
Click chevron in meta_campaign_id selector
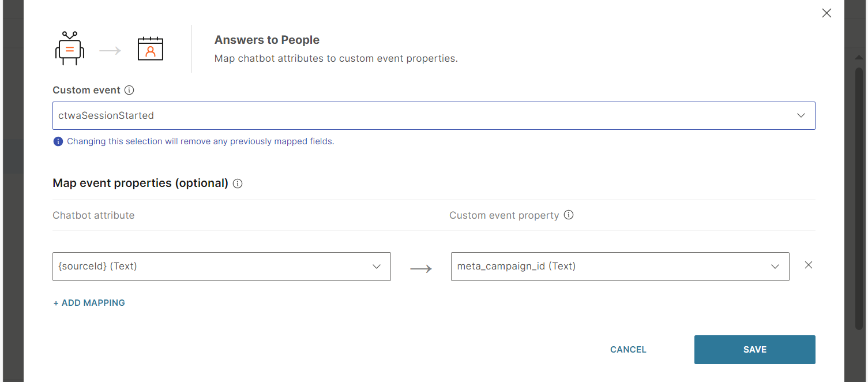(775, 267)
